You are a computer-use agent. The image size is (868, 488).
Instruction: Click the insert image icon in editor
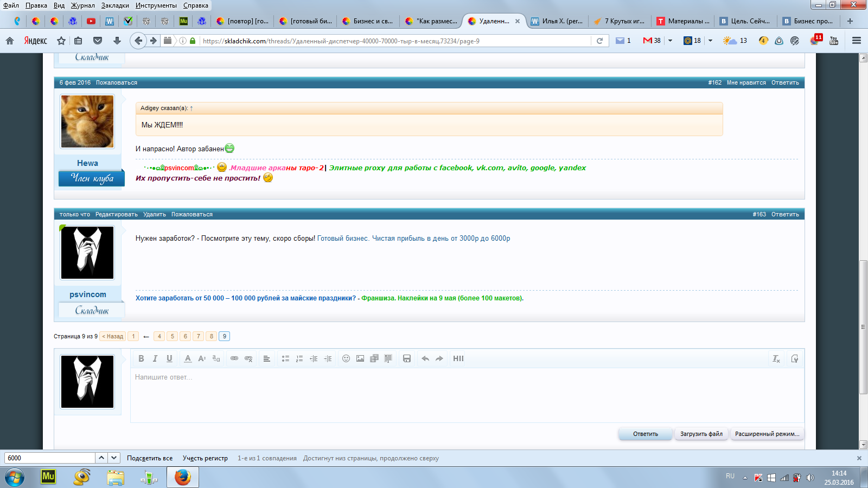(x=360, y=358)
